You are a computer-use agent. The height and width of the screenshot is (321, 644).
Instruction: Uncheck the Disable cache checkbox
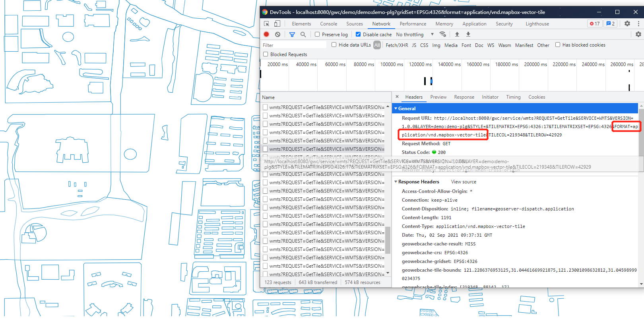[358, 35]
